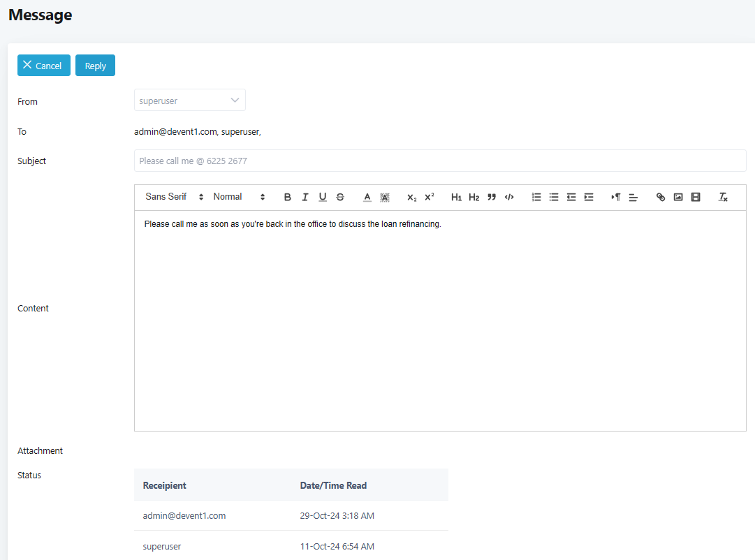
Task: Toggle the code block button
Action: [x=509, y=198]
